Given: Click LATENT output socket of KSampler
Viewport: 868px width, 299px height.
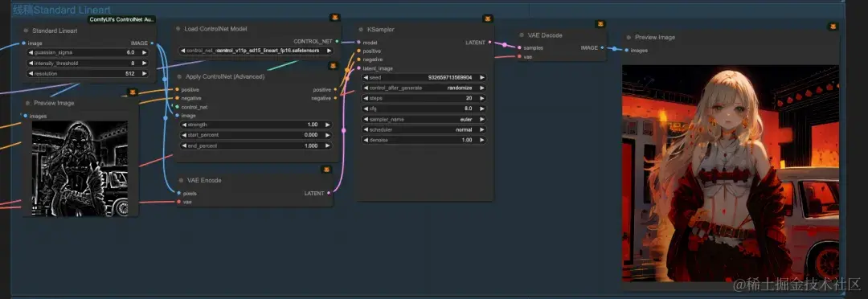Looking at the screenshot, I should pos(490,43).
